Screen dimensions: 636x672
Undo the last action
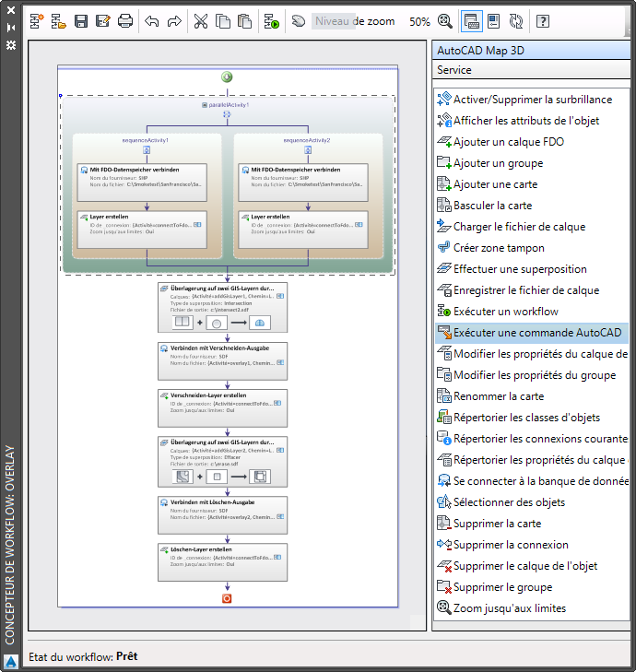tap(152, 21)
